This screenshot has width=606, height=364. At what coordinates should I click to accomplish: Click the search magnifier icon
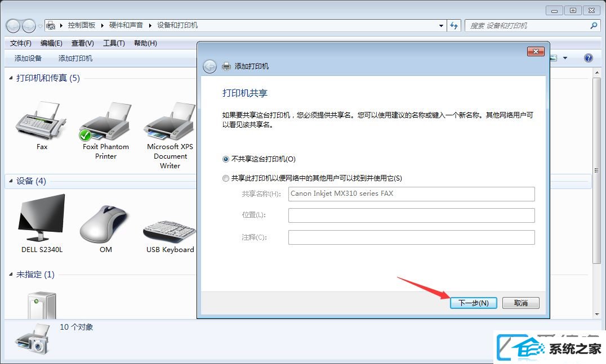click(594, 25)
